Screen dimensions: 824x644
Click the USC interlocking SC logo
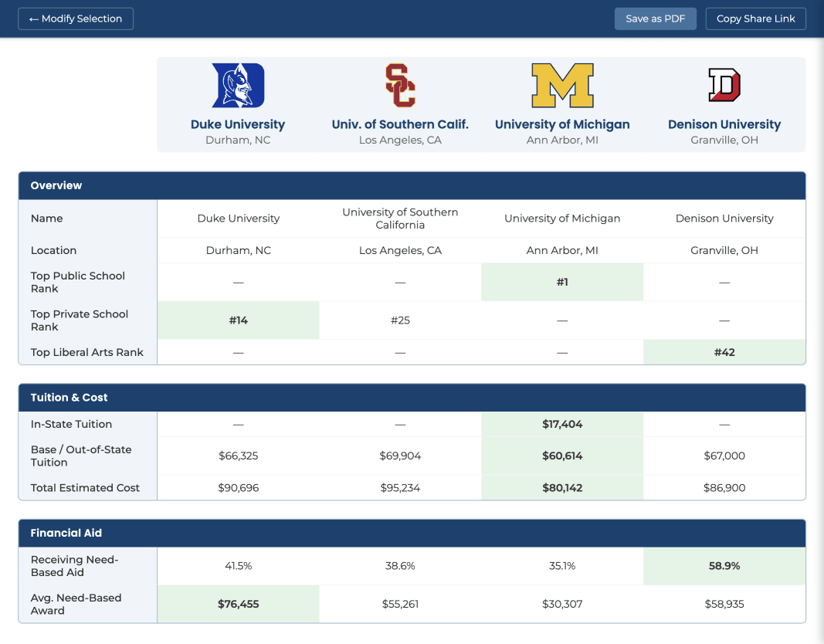pyautogui.click(x=400, y=86)
